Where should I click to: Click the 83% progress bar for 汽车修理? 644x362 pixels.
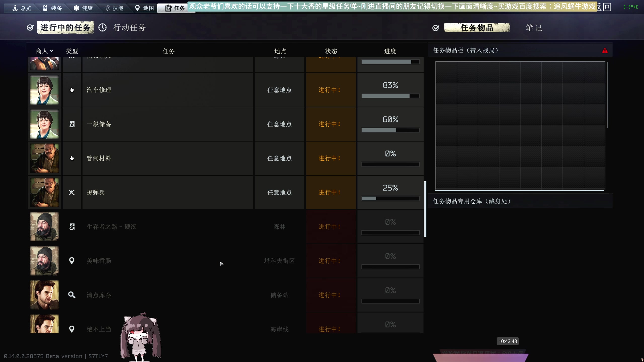click(390, 96)
